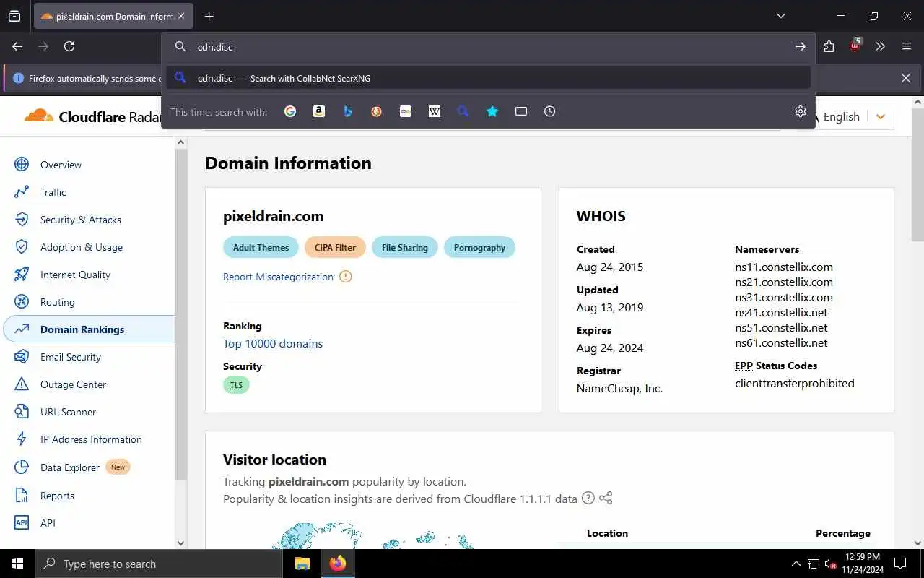Open uBlock Origin extension icon
The width and height of the screenshot is (924, 578).
(855, 46)
